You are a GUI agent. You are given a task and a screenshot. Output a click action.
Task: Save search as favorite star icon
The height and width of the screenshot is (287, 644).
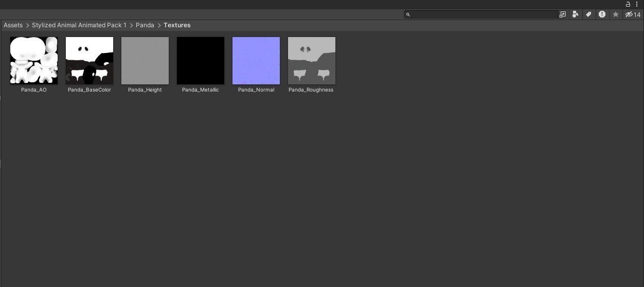(616, 14)
